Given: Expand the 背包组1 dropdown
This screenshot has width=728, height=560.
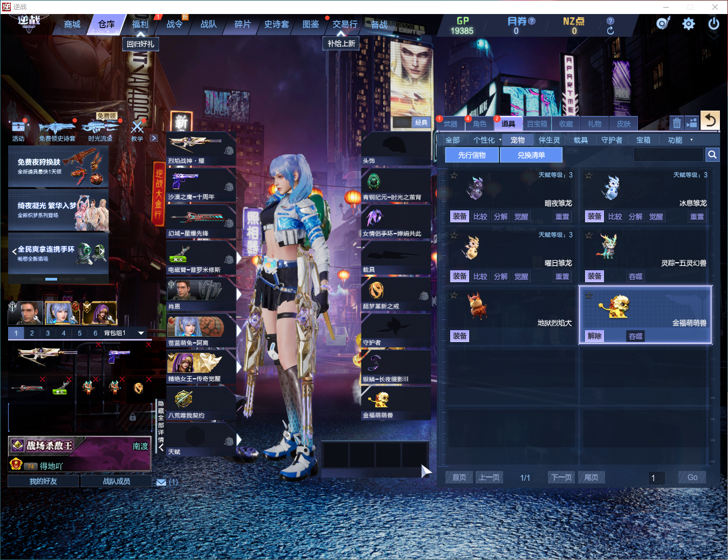Looking at the screenshot, I should point(141,333).
